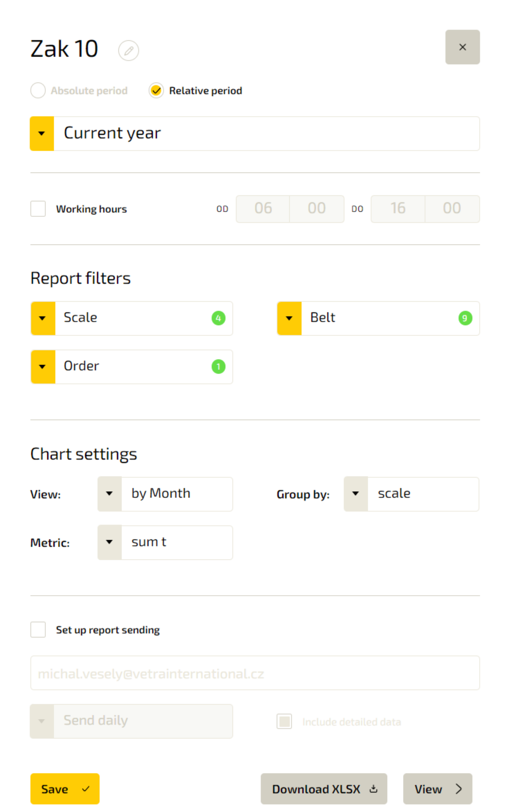Click the green badge 4 on the Scale filter
Image resolution: width=507 pixels, height=812 pixels.
(x=218, y=318)
